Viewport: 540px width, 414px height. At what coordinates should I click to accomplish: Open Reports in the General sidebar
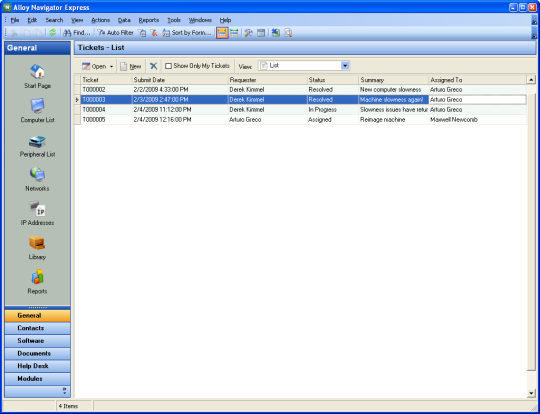pyautogui.click(x=37, y=282)
